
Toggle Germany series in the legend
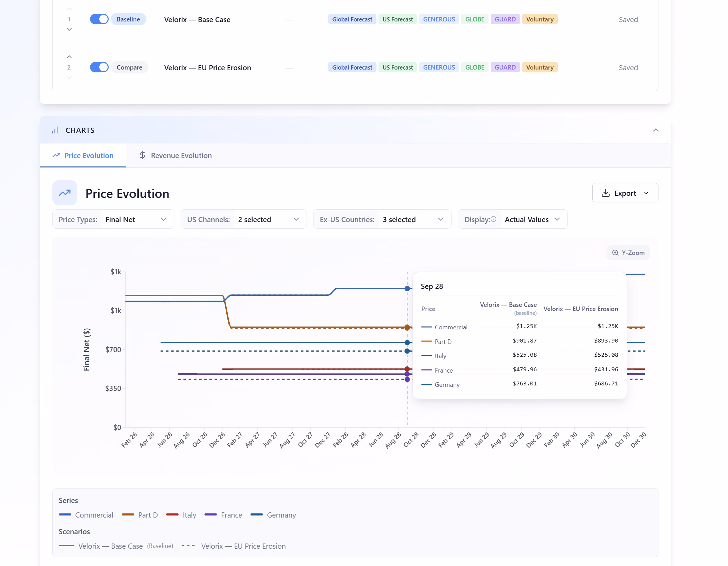pos(273,515)
